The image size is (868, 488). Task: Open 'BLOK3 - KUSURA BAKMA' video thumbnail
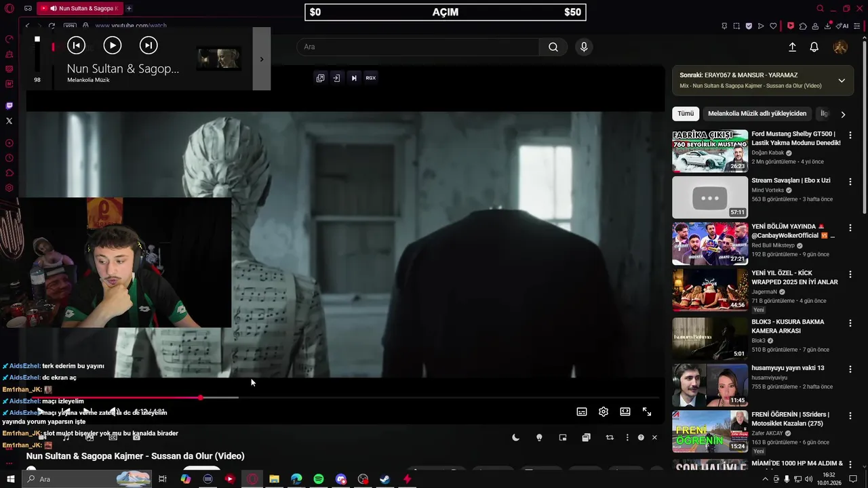pyautogui.click(x=710, y=338)
